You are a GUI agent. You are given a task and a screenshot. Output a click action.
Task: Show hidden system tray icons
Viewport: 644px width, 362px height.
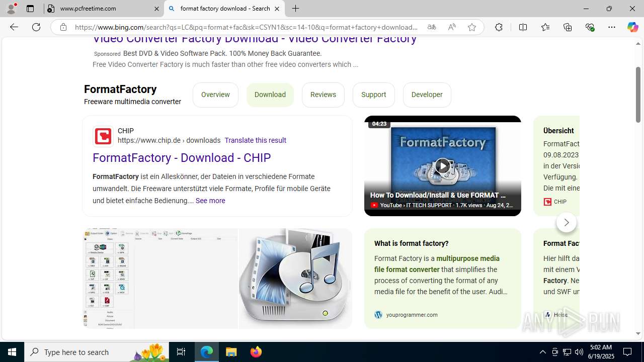[x=542, y=352]
